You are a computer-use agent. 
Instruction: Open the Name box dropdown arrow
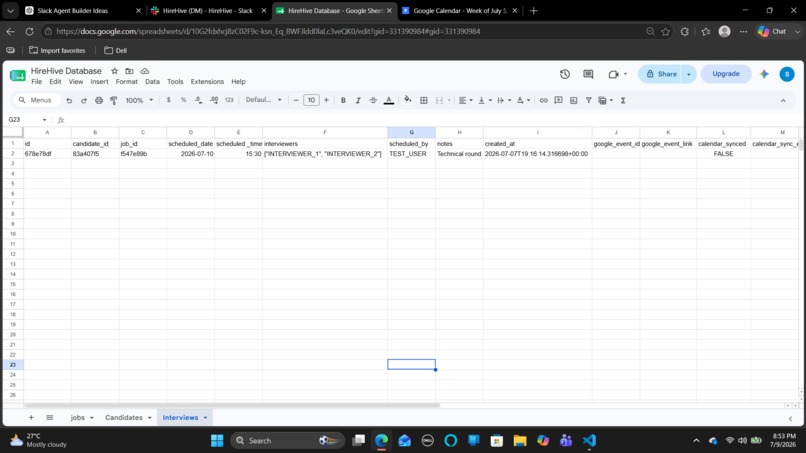[45, 120]
